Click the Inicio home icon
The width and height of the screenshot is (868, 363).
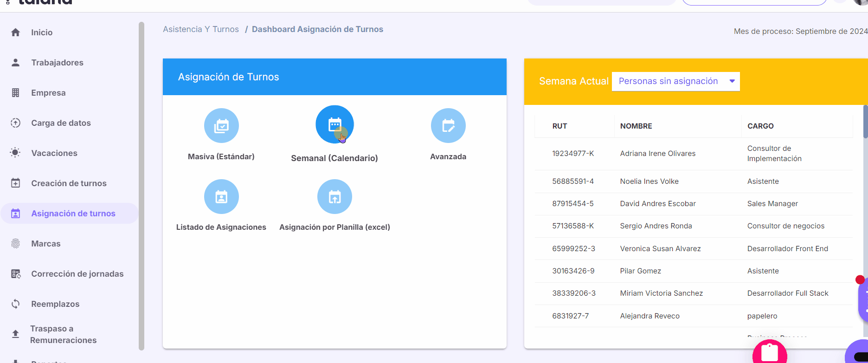(15, 32)
